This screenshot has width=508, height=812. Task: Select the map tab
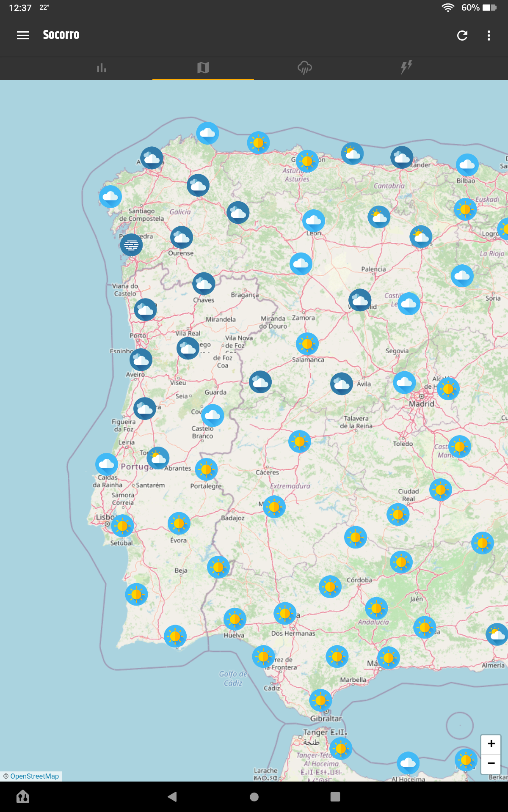[203, 68]
